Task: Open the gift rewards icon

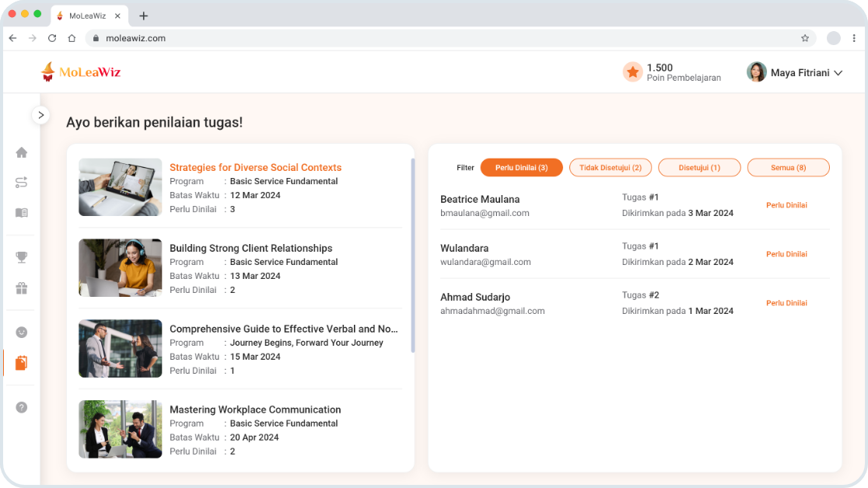Action: [x=22, y=288]
